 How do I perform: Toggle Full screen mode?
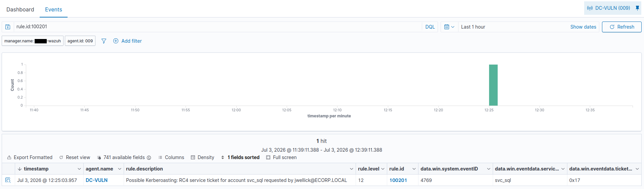pyautogui.click(x=281, y=157)
